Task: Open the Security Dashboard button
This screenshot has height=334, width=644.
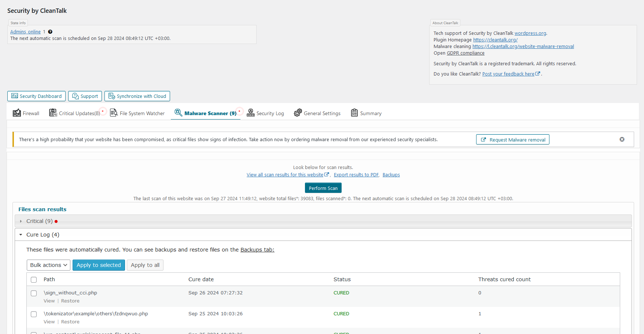Action: coord(36,96)
